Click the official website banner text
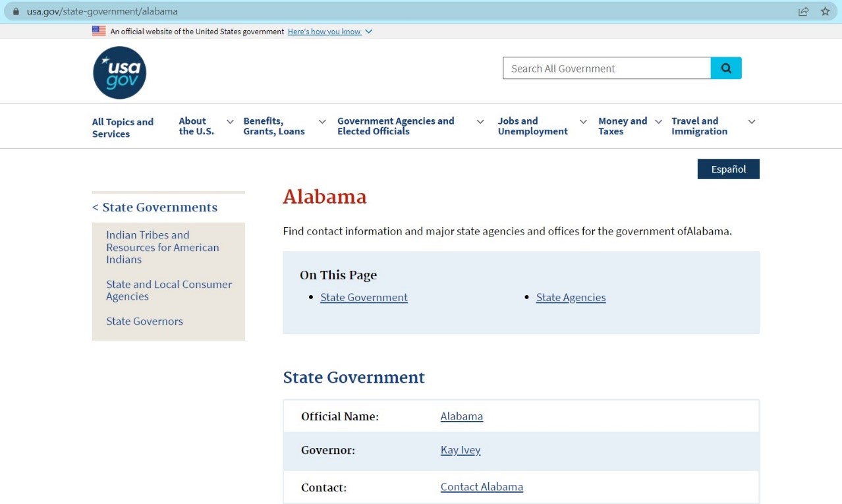The height and width of the screenshot is (504, 842). pyautogui.click(x=197, y=32)
